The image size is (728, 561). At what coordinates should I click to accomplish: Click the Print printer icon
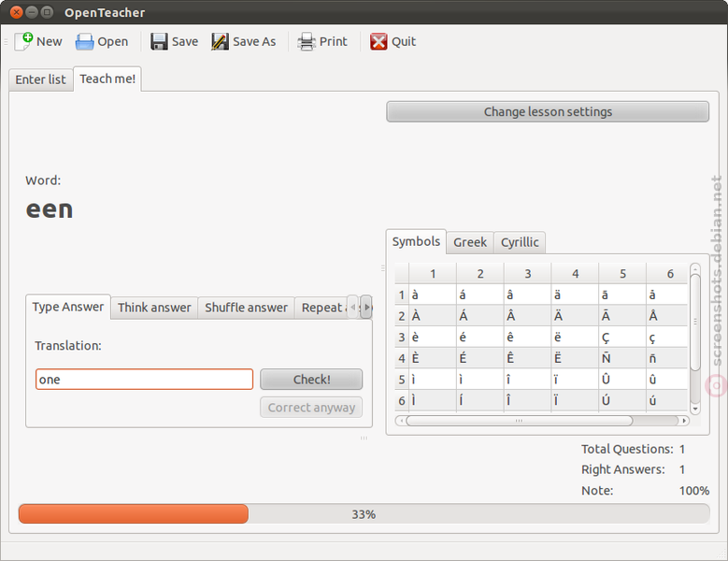click(x=307, y=41)
